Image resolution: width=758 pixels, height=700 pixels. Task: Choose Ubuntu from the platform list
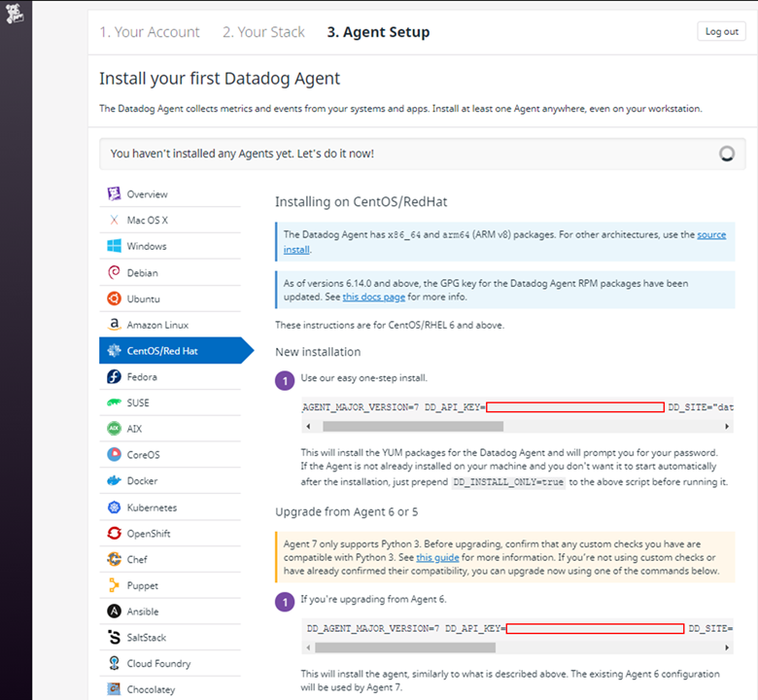[x=170, y=299]
